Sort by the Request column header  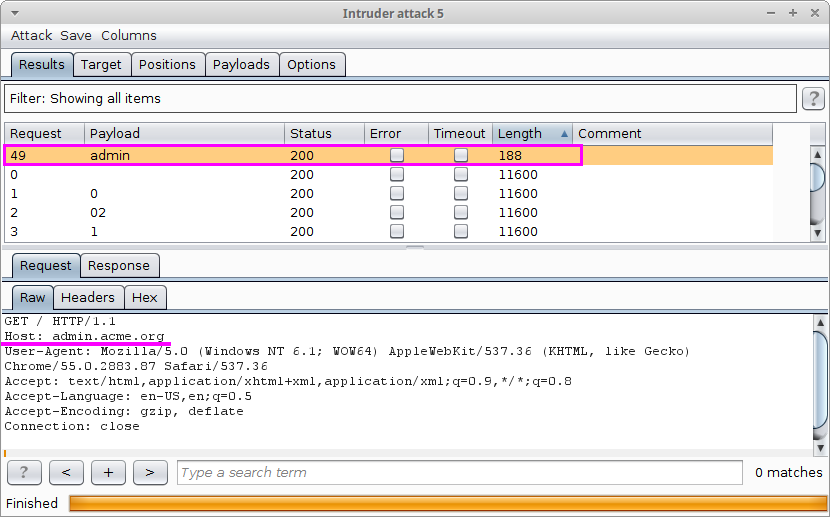44,134
